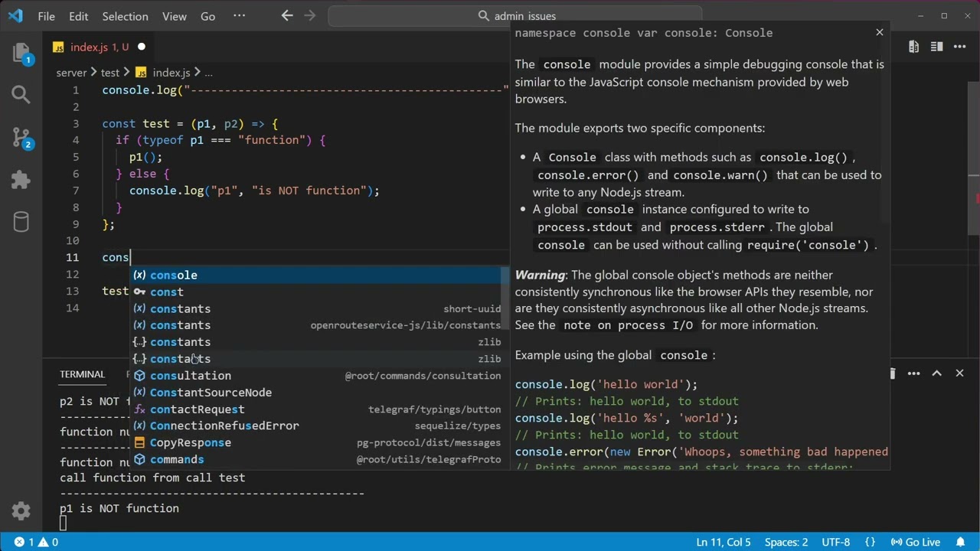Open the Selection menu
Screen dimensions: 980x551
click(126, 16)
